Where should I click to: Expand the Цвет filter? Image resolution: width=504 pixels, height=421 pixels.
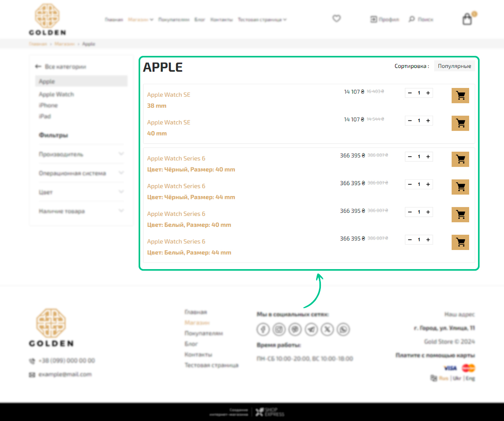[81, 192]
